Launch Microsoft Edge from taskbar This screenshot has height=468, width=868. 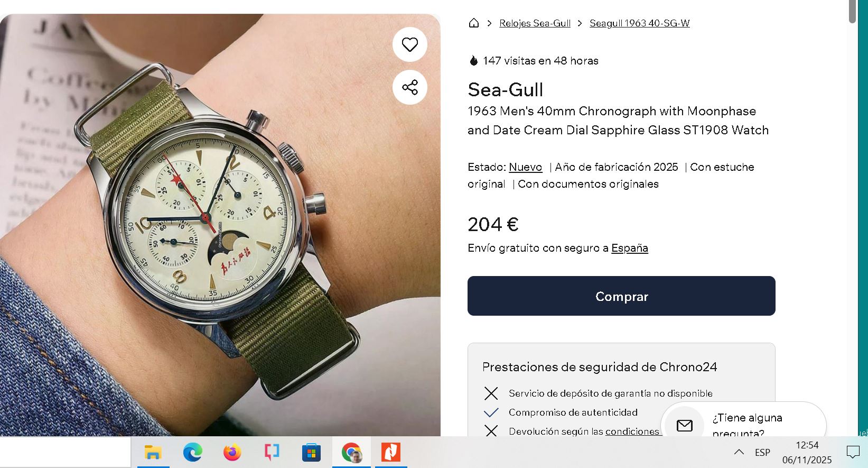[x=192, y=453]
